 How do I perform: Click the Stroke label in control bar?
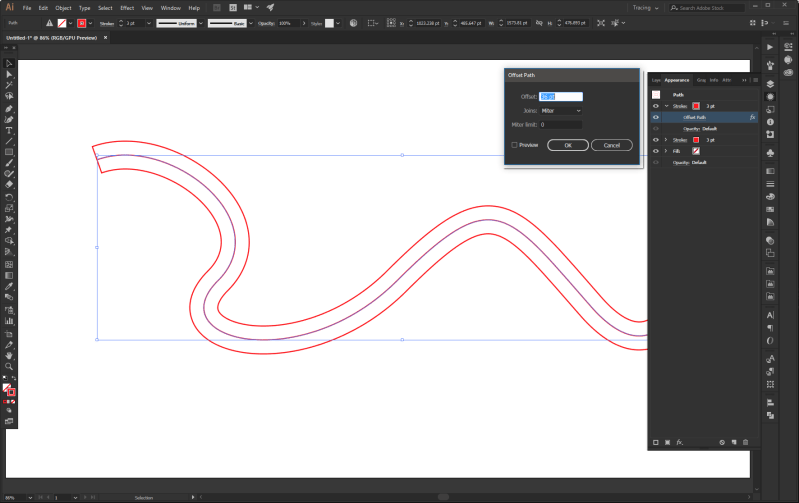coord(106,23)
